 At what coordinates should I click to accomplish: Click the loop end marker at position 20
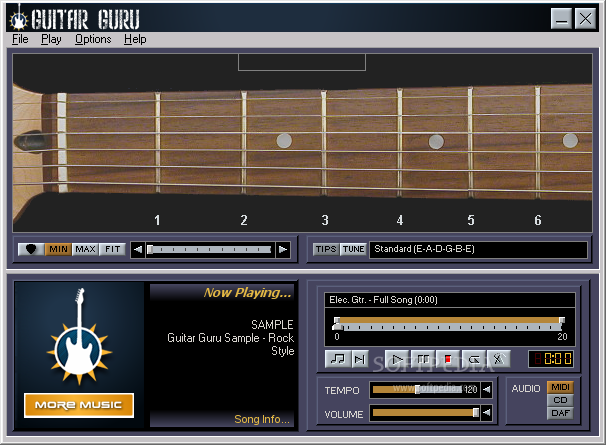[x=562, y=320]
